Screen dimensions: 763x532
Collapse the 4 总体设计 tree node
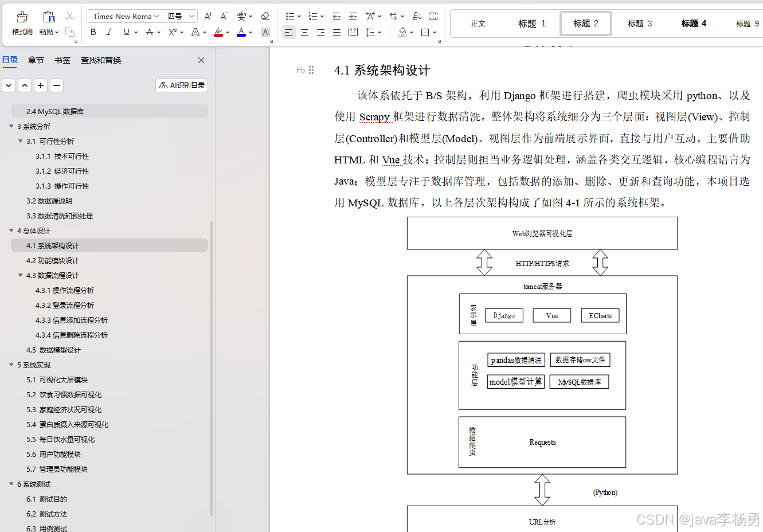pos(11,230)
